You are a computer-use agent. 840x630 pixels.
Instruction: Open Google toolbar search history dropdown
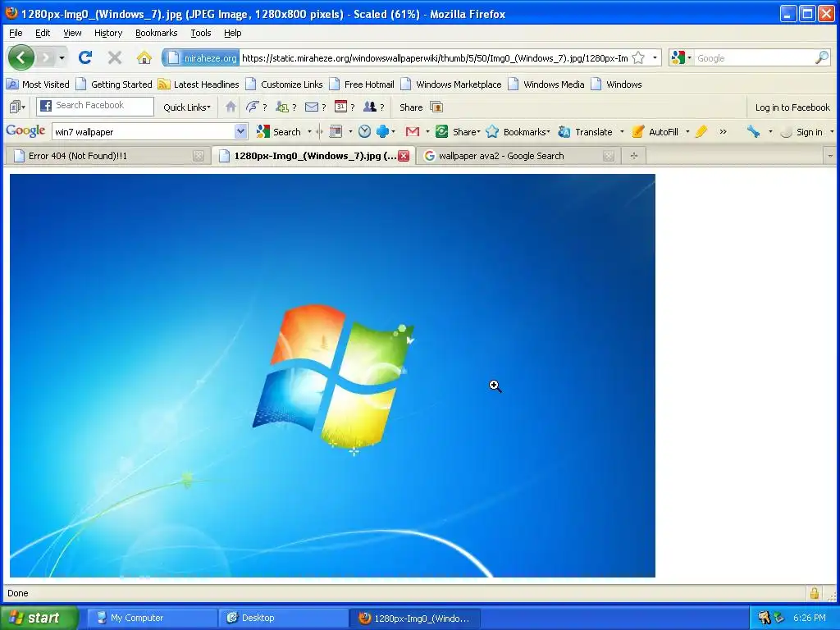240,131
